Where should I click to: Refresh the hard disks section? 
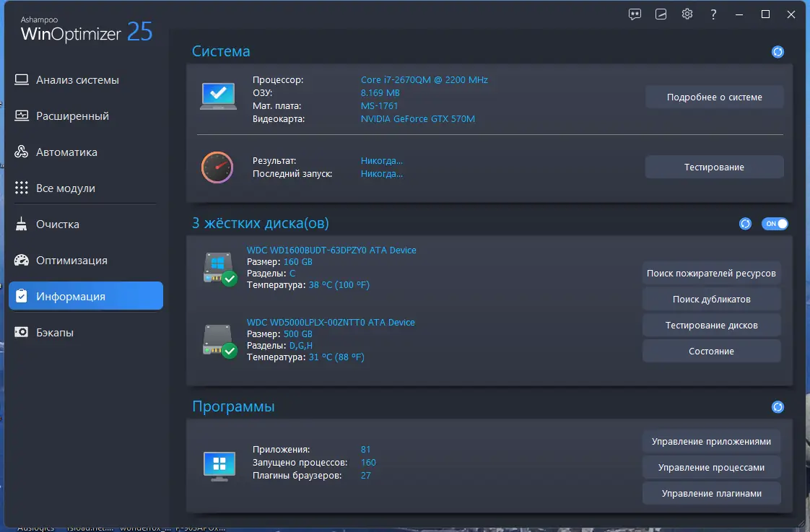(745, 224)
